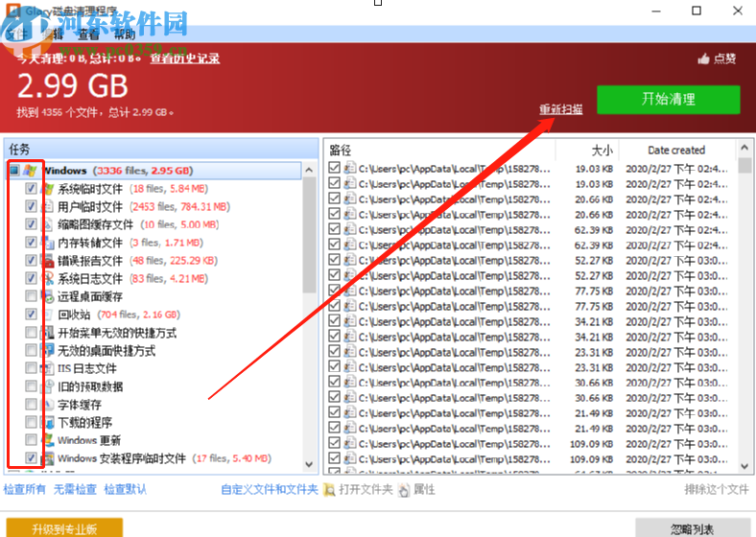Open the 查看历史记录 link
This screenshot has height=537, width=756.
click(185, 58)
